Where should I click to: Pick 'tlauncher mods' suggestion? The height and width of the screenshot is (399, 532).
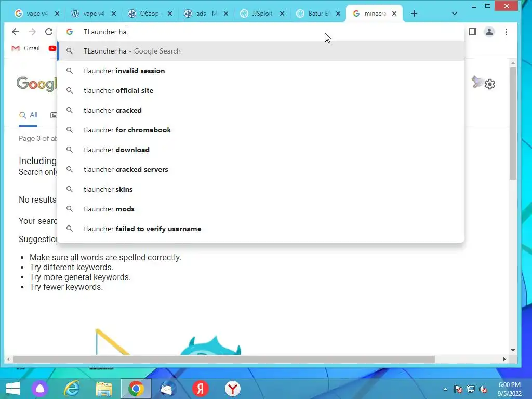[261, 209]
